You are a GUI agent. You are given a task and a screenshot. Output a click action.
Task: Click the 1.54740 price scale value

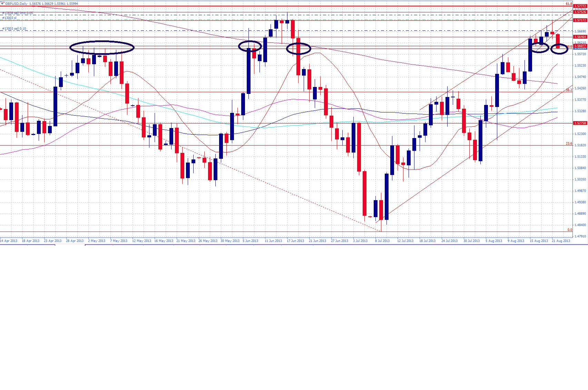(580, 77)
